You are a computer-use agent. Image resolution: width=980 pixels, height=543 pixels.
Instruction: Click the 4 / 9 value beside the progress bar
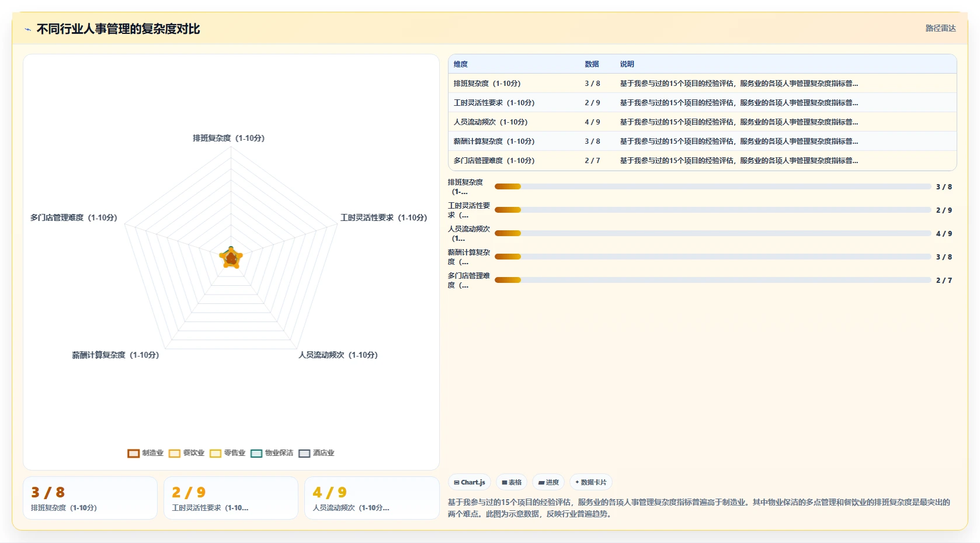944,234
